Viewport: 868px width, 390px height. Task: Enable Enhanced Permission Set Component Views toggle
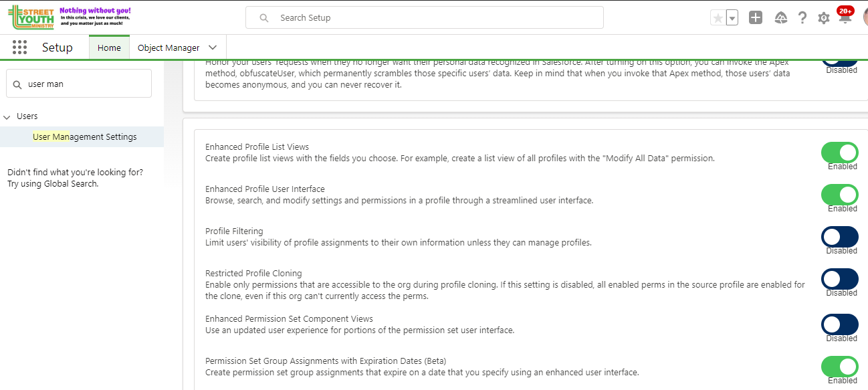coord(839,324)
